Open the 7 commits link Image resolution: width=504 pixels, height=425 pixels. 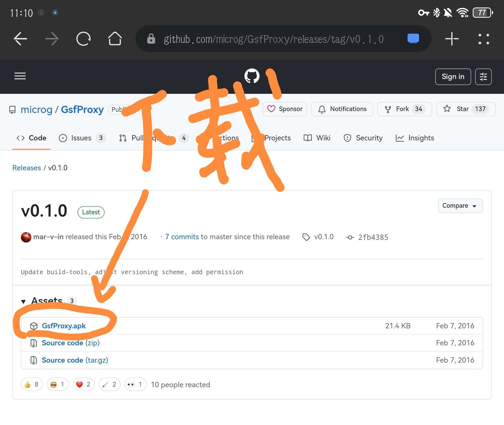[182, 237]
